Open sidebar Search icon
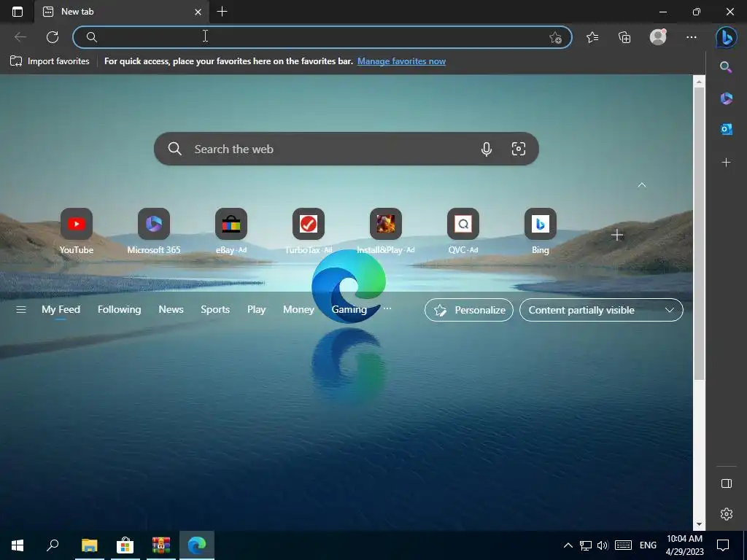The height and width of the screenshot is (560, 747). pos(726,67)
